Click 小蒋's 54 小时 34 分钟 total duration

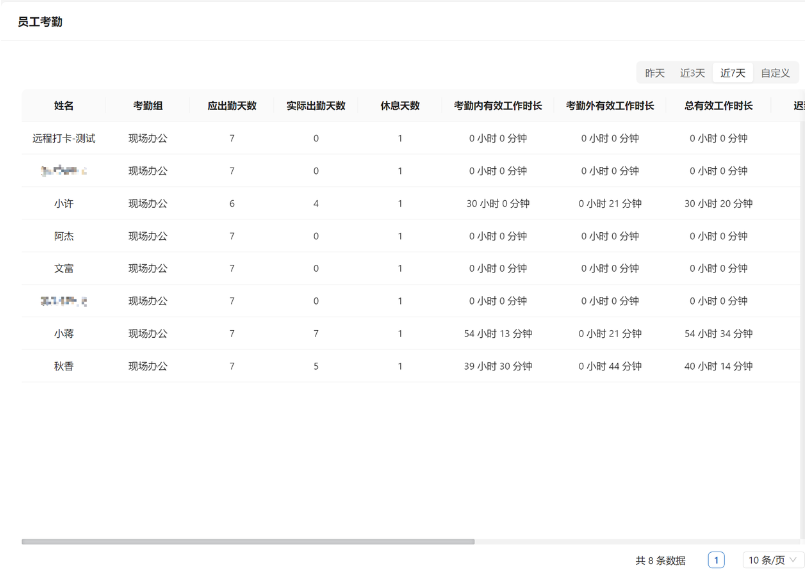tap(718, 333)
